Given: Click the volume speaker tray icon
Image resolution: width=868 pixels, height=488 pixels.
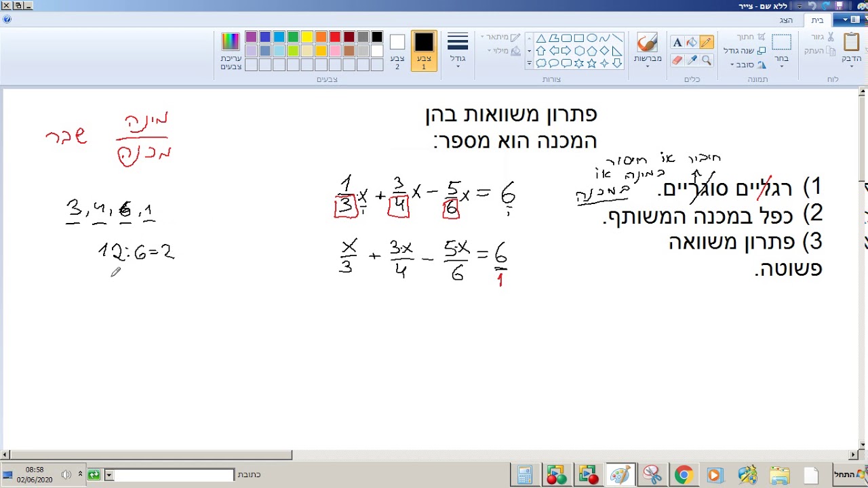Looking at the screenshot, I should tap(66, 475).
